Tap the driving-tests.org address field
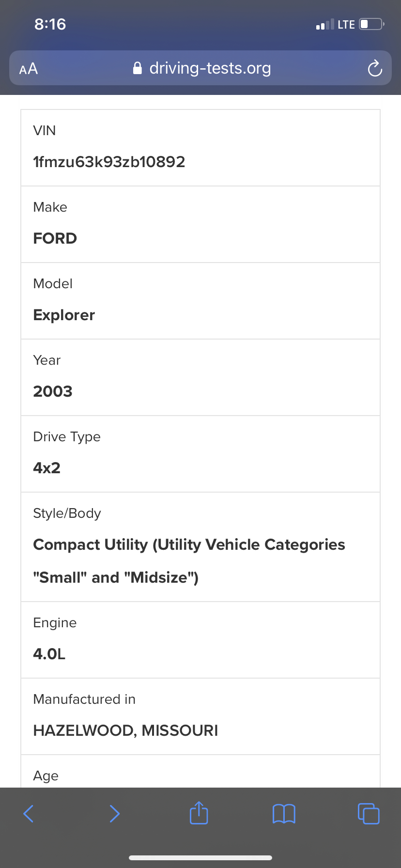Image resolution: width=401 pixels, height=868 pixels. [x=210, y=68]
